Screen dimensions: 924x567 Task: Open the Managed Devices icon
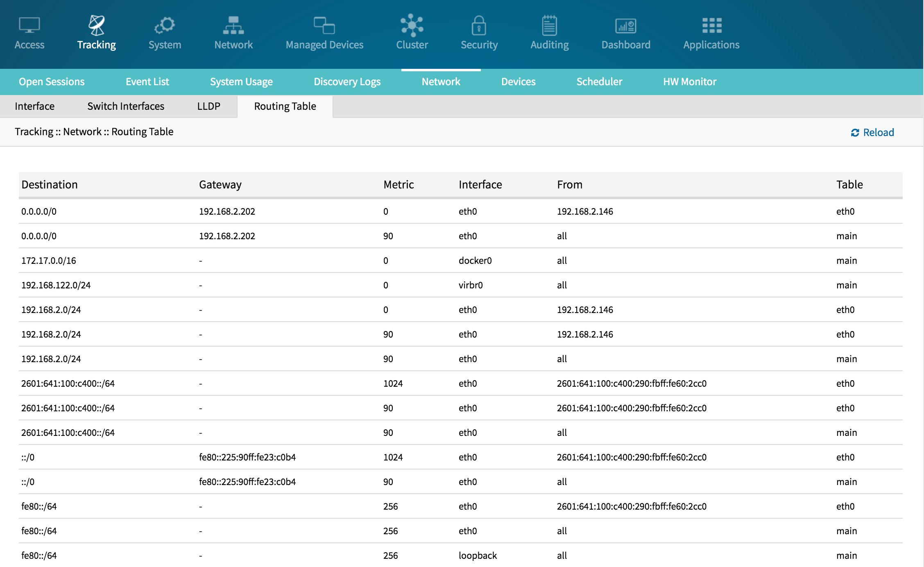click(x=324, y=25)
